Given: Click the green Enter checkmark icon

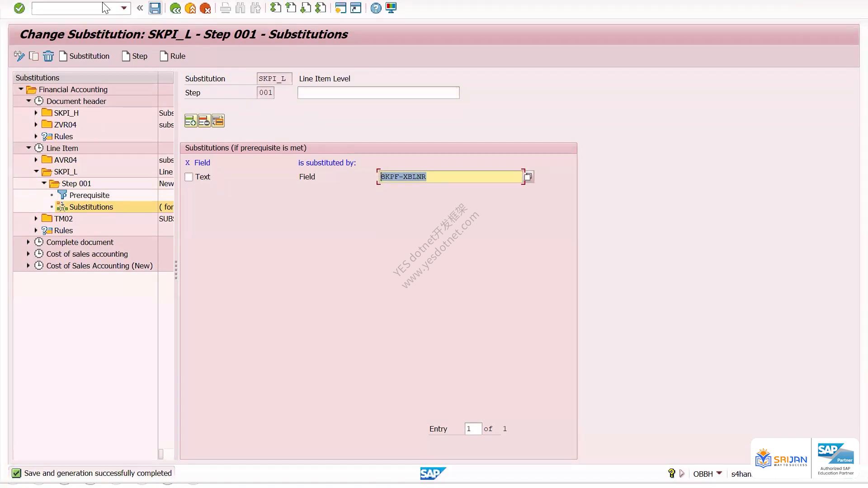Looking at the screenshot, I should pos(19,8).
